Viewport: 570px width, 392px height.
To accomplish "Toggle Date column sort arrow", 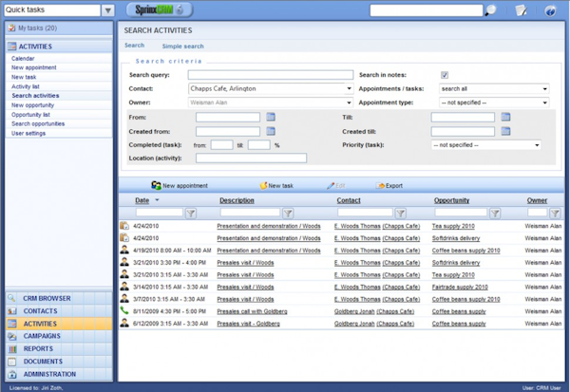I will (x=157, y=200).
